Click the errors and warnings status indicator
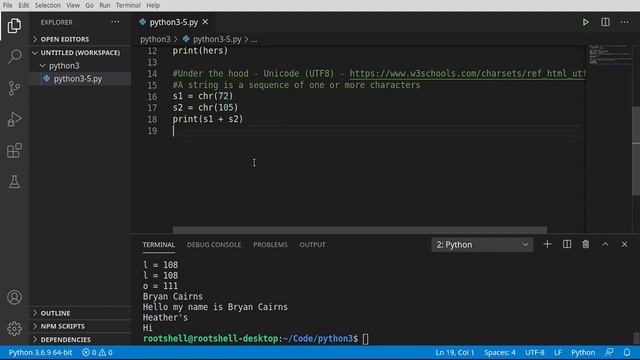 click(97, 353)
